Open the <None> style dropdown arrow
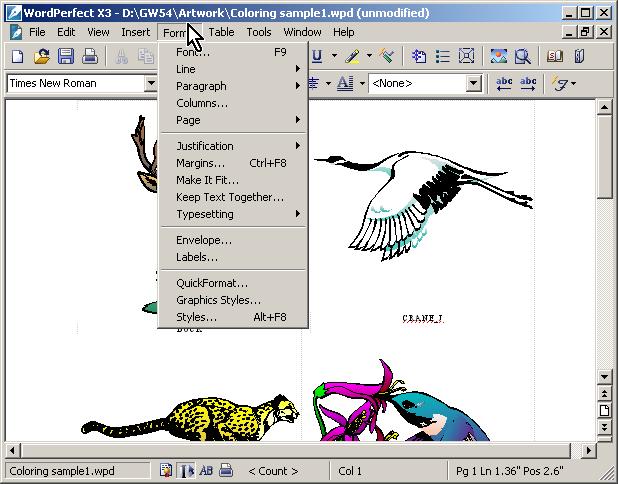Image resolution: width=618 pixels, height=484 pixels. [474, 84]
